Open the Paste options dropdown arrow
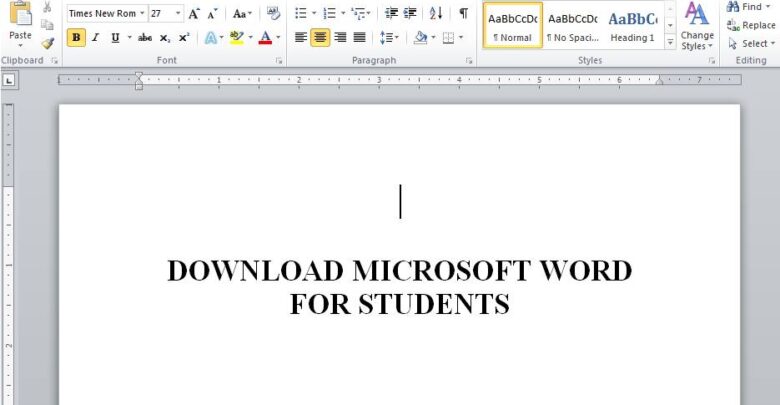Image resolution: width=780 pixels, height=405 pixels. point(20,46)
